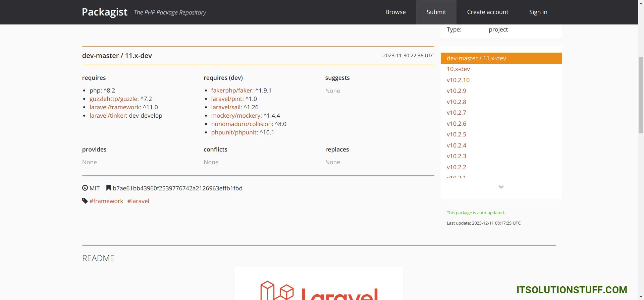Click the Laravel logo image in README
The image size is (644, 300).
tap(319, 284)
